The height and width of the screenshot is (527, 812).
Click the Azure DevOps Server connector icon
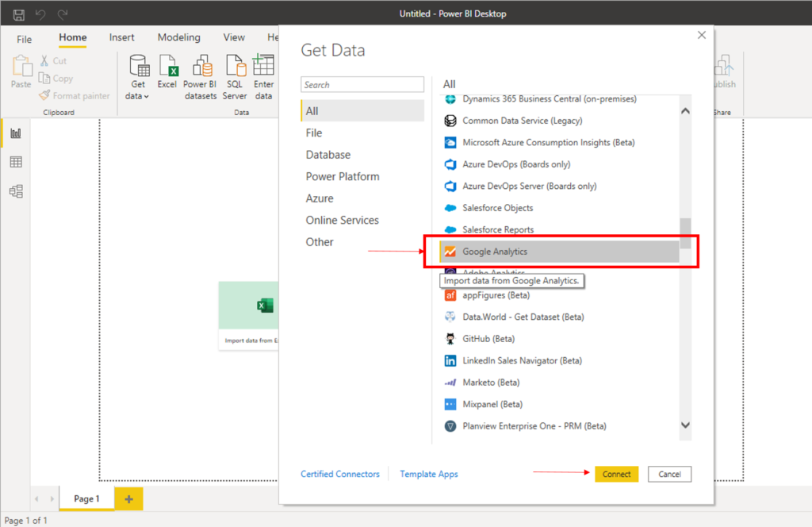point(450,186)
